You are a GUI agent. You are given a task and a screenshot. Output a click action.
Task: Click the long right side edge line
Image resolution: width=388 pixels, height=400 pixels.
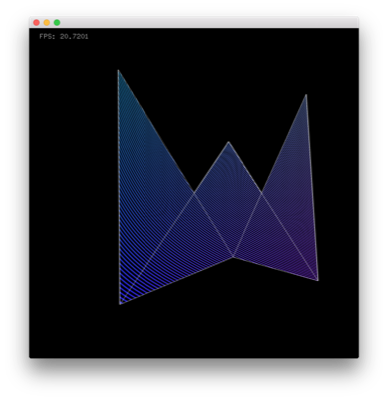point(312,188)
